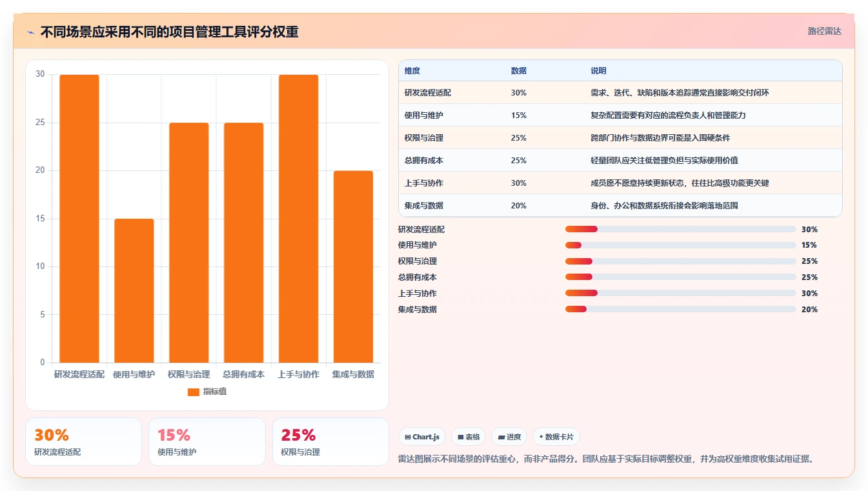
Task: Click the 总拥有成本 label on the chart axis
Action: tap(244, 374)
